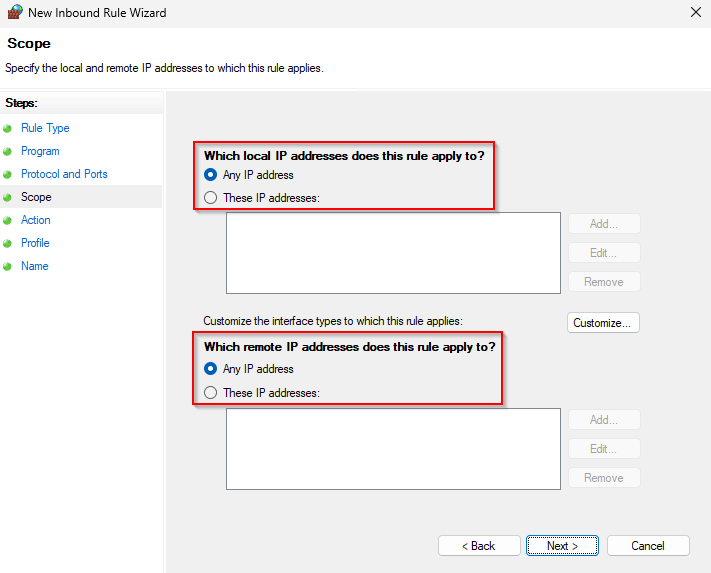711x573 pixels.
Task: Click Next to continue the wizard
Action: click(x=564, y=546)
